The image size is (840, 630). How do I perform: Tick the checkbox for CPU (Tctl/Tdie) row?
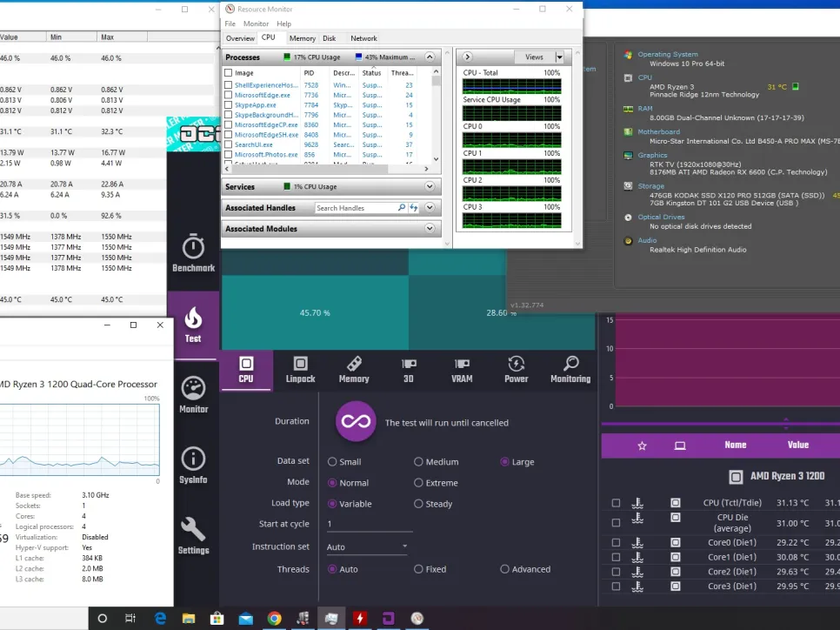coord(616,503)
